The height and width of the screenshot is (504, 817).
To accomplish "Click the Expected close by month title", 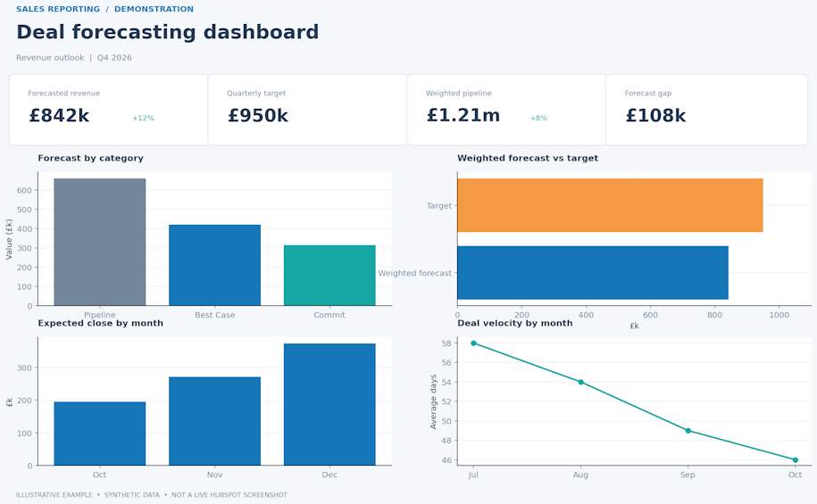I will point(101,323).
